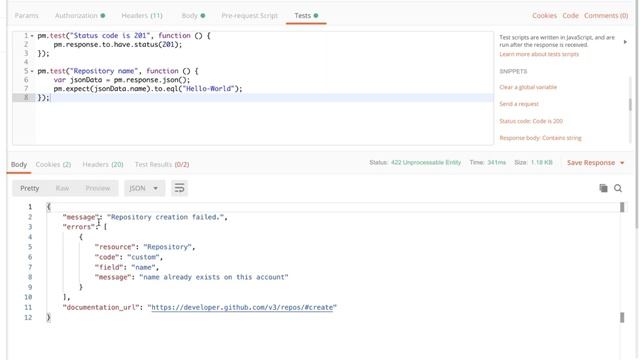640x360 pixels.
Task: Insert the Send a request snippet
Action: point(519,104)
